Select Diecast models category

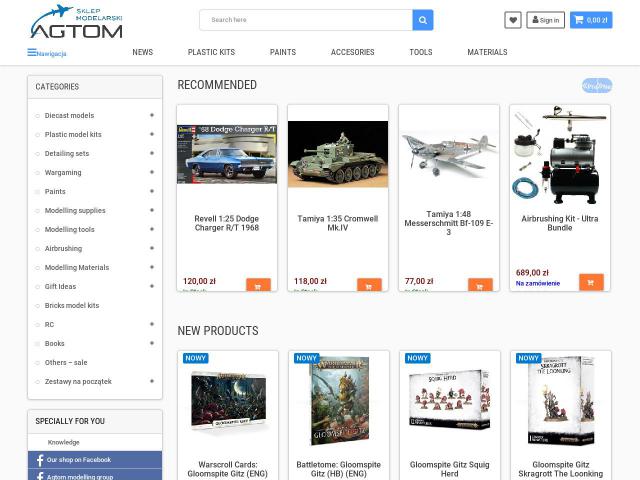point(69,116)
